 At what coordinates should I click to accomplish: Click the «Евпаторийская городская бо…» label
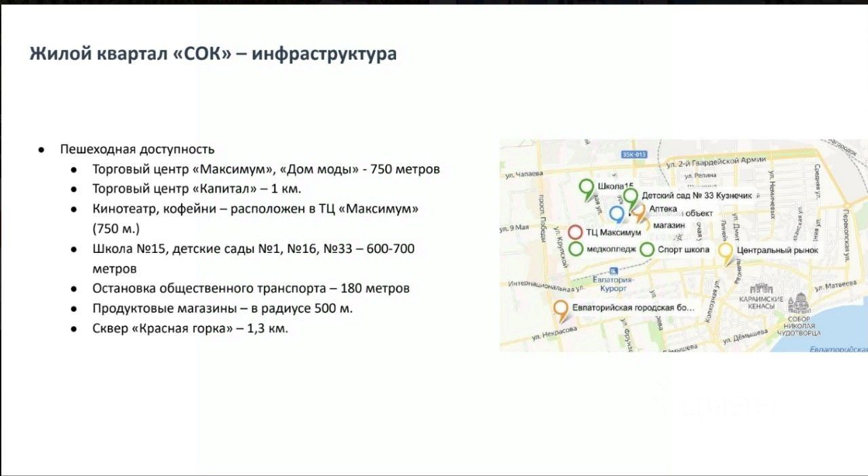[x=633, y=307]
